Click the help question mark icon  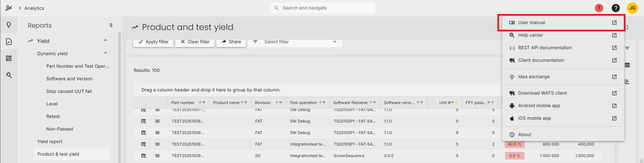[616, 8]
